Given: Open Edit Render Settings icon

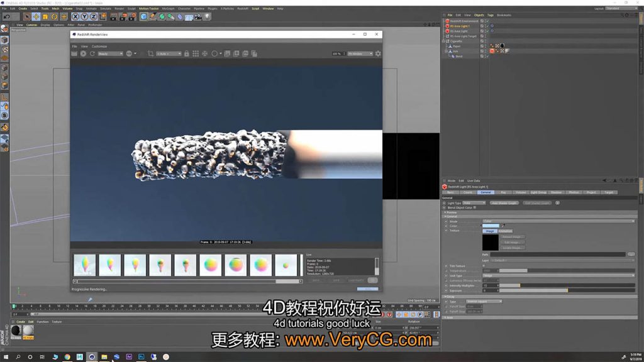Looking at the screenshot, I should point(132,17).
